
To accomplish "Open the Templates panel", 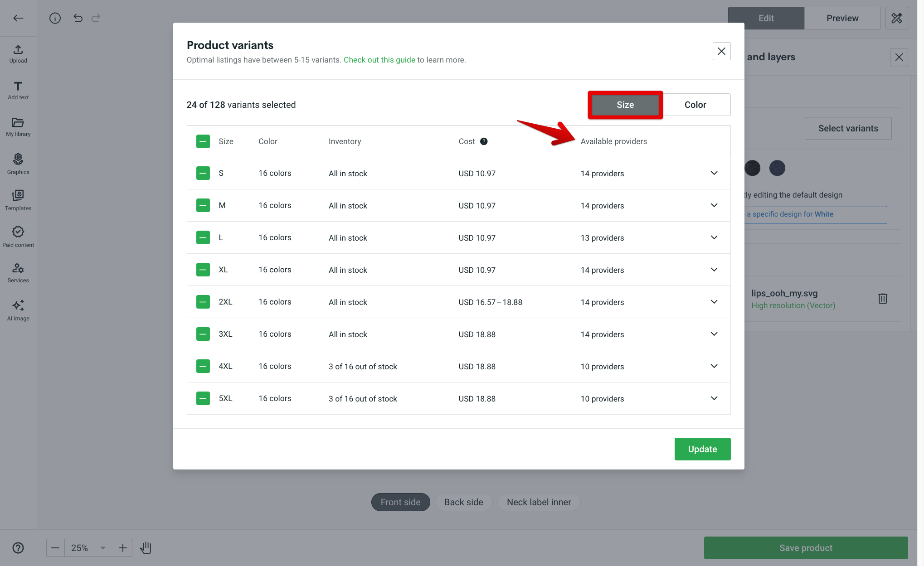I will click(x=18, y=200).
